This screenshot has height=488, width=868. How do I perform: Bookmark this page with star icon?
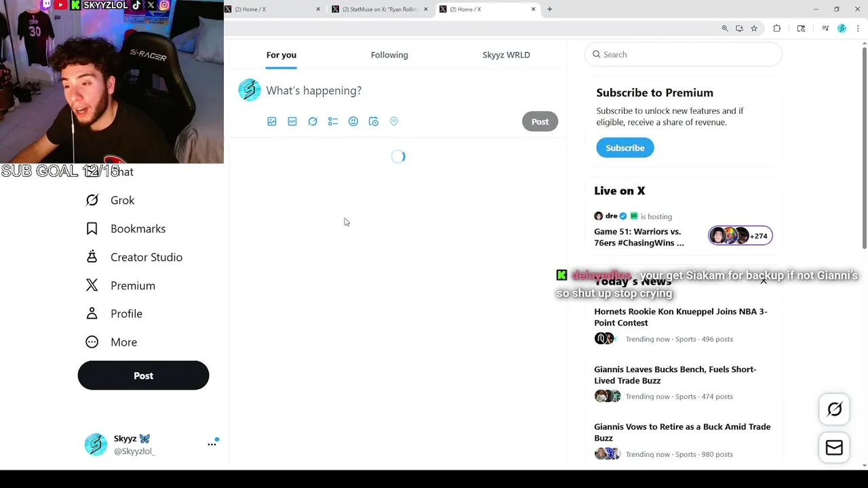point(754,28)
